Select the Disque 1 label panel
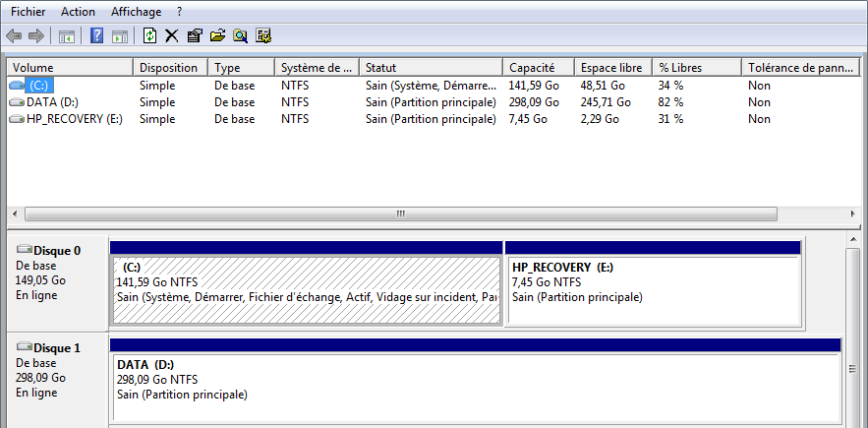The height and width of the screenshot is (428, 868). pyautogui.click(x=56, y=381)
